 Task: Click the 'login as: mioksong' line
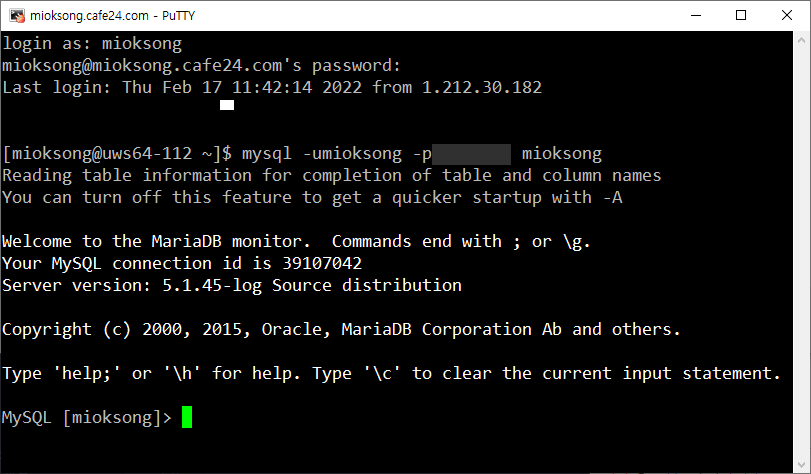tap(92, 44)
